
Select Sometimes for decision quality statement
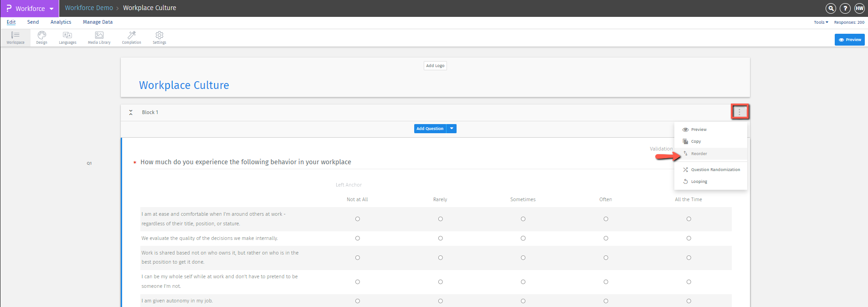[x=523, y=238]
